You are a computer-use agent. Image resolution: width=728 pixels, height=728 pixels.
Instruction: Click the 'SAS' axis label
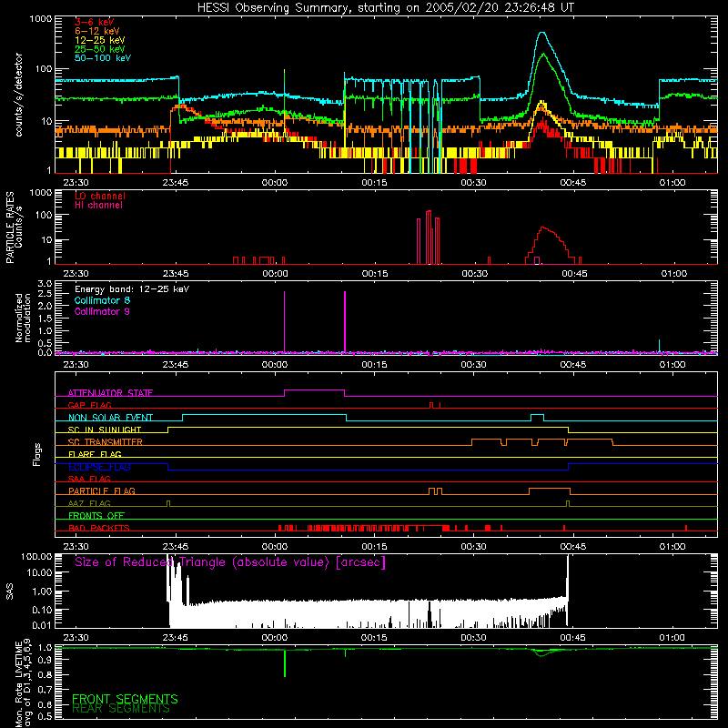pos(9,591)
